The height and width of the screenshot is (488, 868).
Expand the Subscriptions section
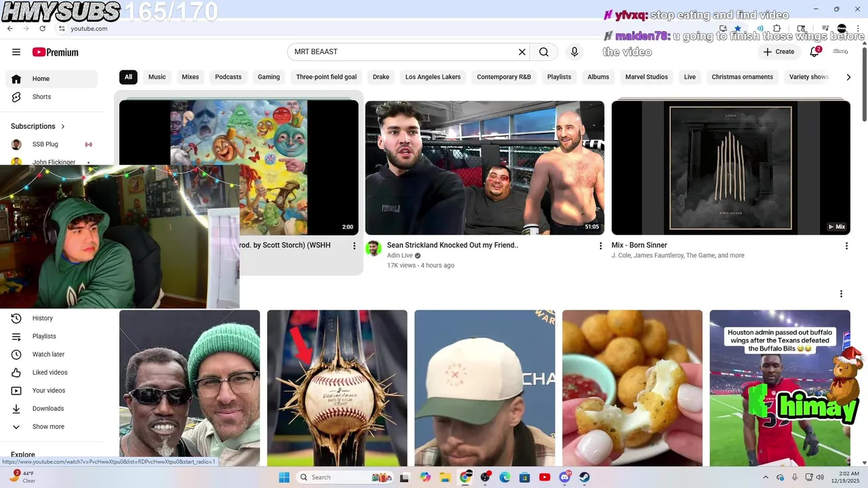[x=38, y=126]
